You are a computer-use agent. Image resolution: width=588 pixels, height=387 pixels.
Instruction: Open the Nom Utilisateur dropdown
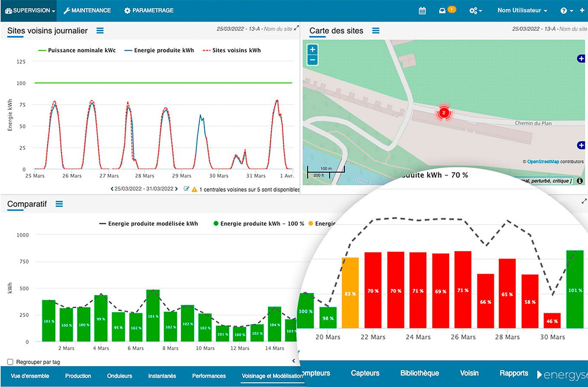coord(520,10)
